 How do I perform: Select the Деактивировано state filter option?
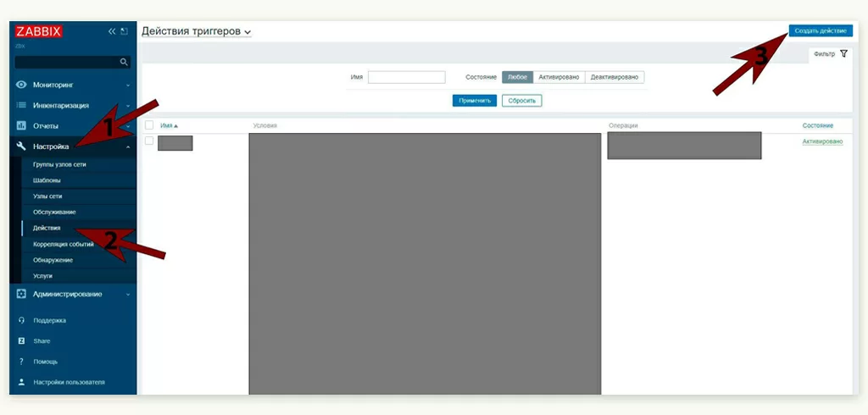tap(615, 77)
